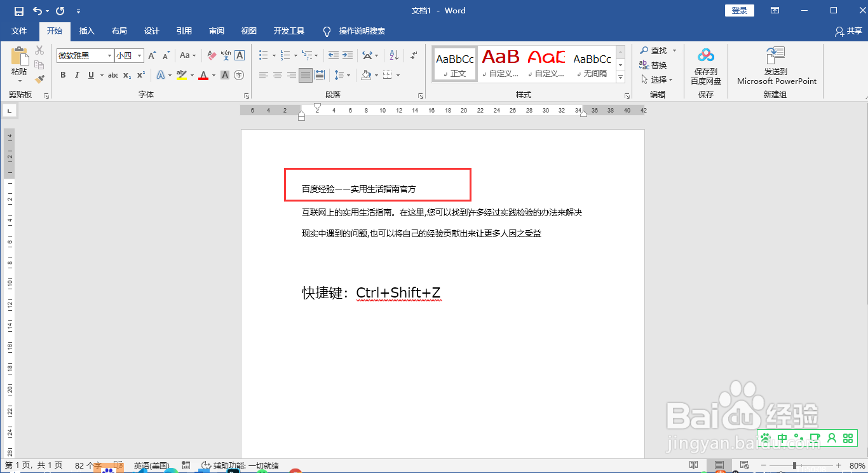The height and width of the screenshot is (473, 868).
Task: Align text left
Action: click(x=264, y=75)
